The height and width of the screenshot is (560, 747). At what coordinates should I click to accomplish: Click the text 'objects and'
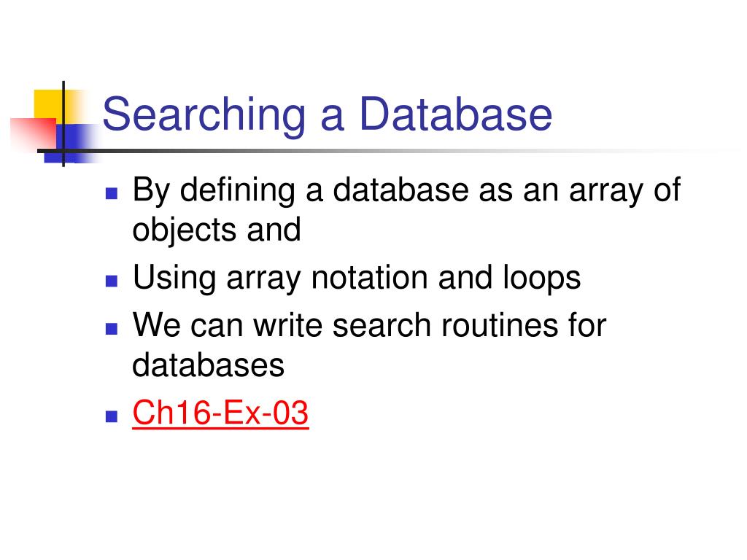217,231
